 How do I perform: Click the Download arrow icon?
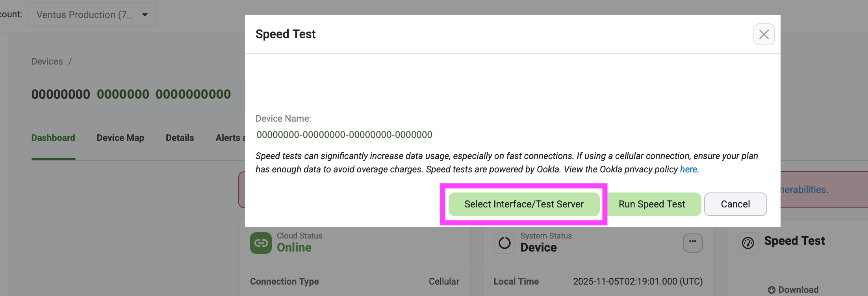coord(772,290)
